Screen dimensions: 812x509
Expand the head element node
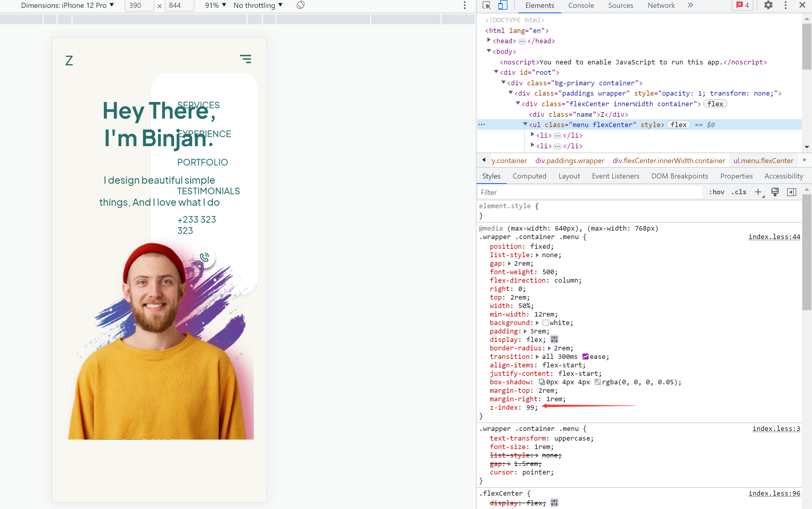pos(489,40)
